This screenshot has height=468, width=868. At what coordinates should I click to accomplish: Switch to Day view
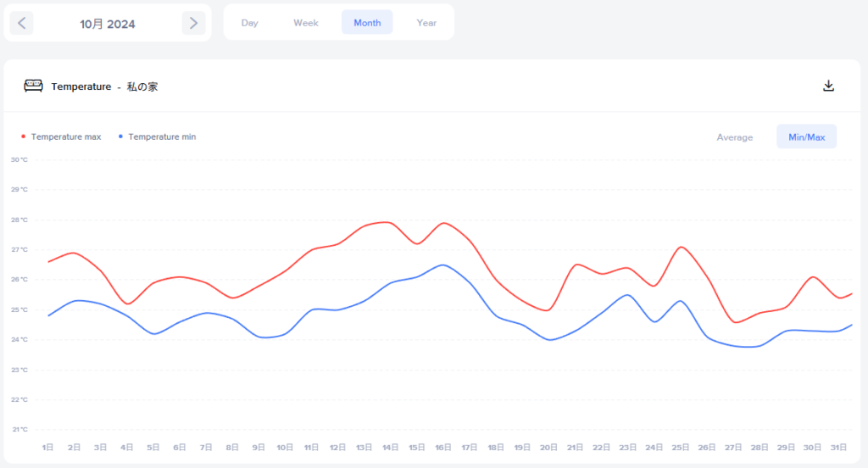249,23
